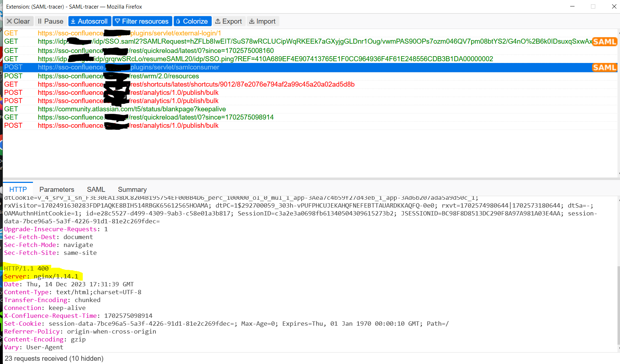Click the SAML badge on samlconsumer request
Screen dimensions: 620x364
pyautogui.click(x=604, y=68)
